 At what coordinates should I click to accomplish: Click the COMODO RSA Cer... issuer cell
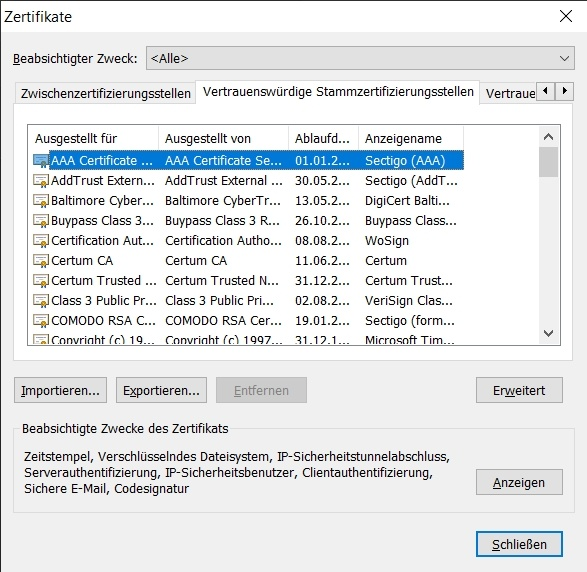coord(223,320)
